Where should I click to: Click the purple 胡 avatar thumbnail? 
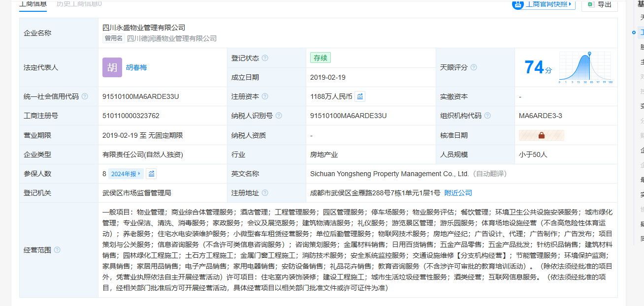112,67
